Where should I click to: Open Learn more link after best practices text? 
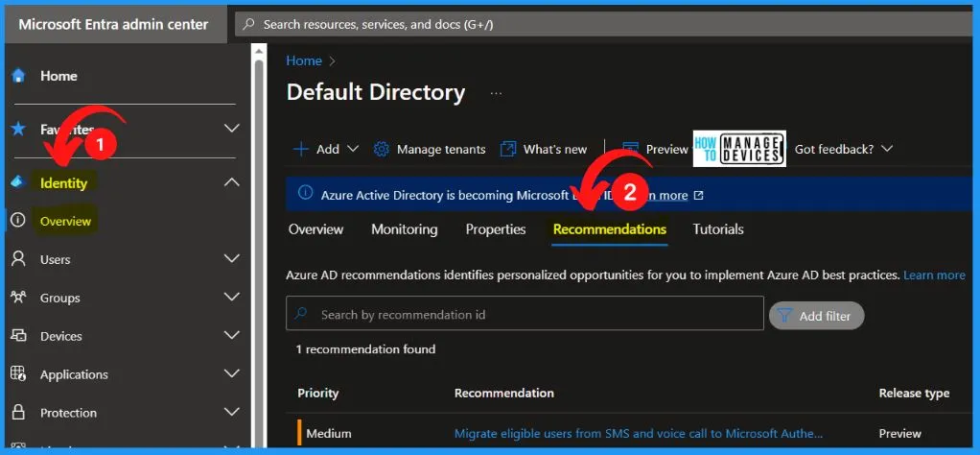click(x=934, y=275)
